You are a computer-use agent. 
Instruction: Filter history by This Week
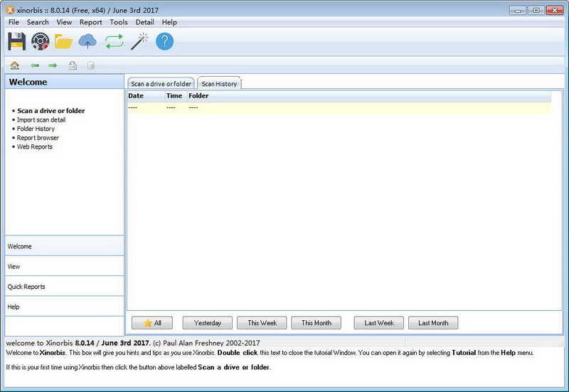tap(262, 323)
